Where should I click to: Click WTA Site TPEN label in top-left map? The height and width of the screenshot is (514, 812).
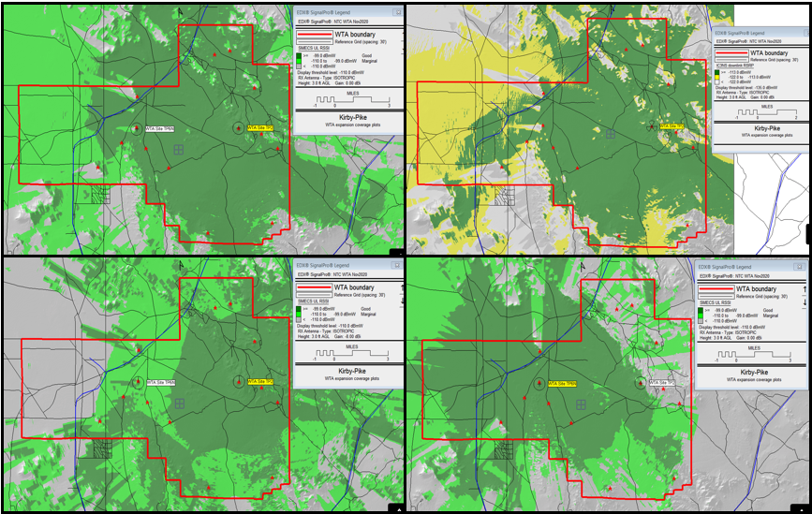pyautogui.click(x=160, y=127)
